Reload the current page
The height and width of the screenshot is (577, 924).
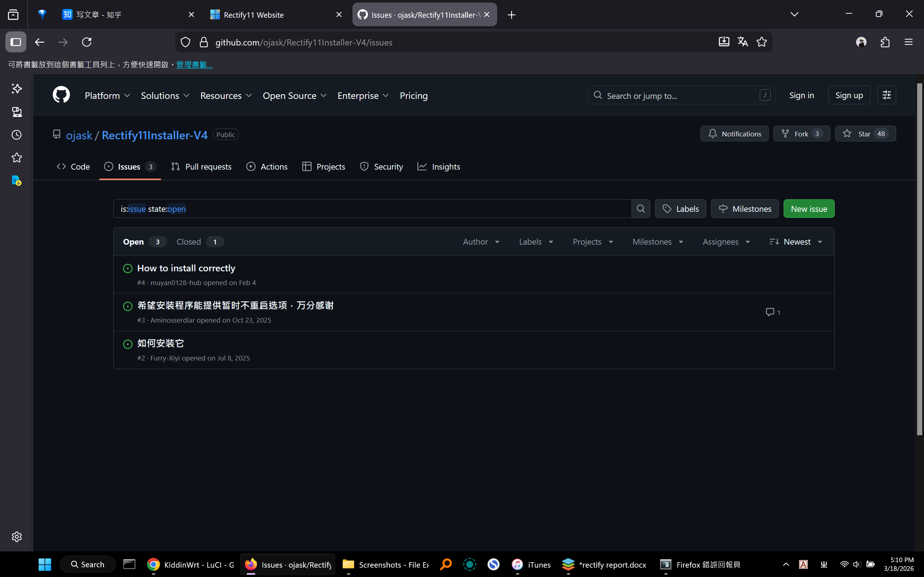(87, 42)
